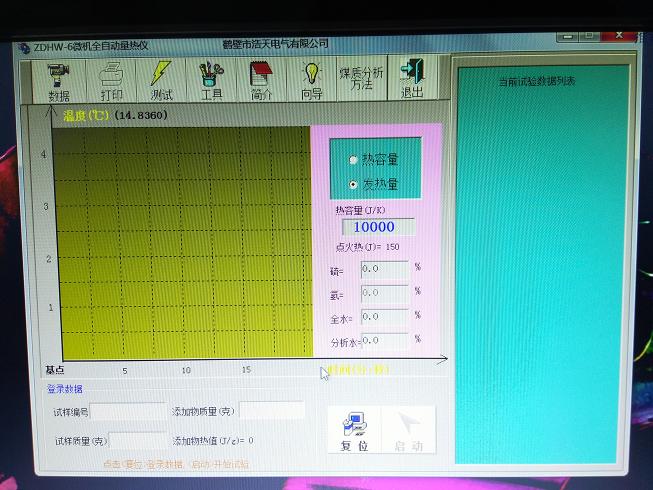Open the 工具 (Tools) icon
The height and width of the screenshot is (490, 653).
(x=211, y=80)
